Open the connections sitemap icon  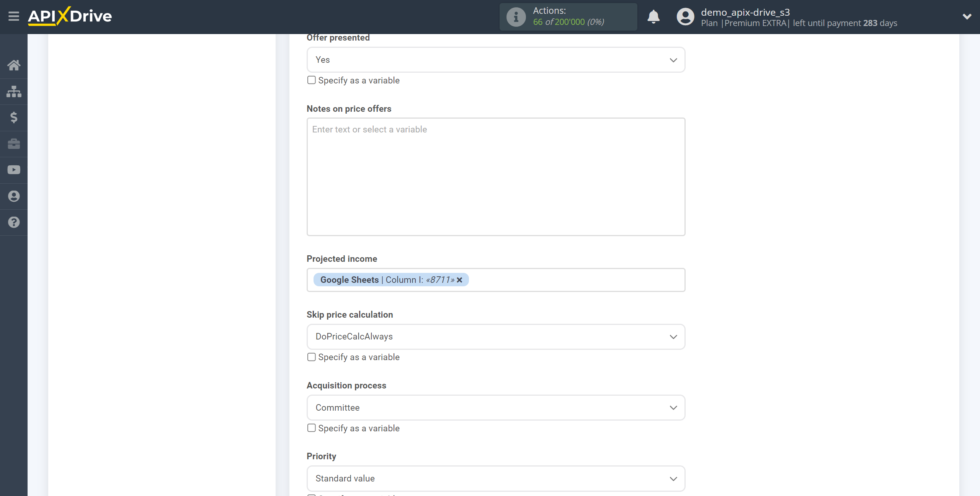coord(14,91)
